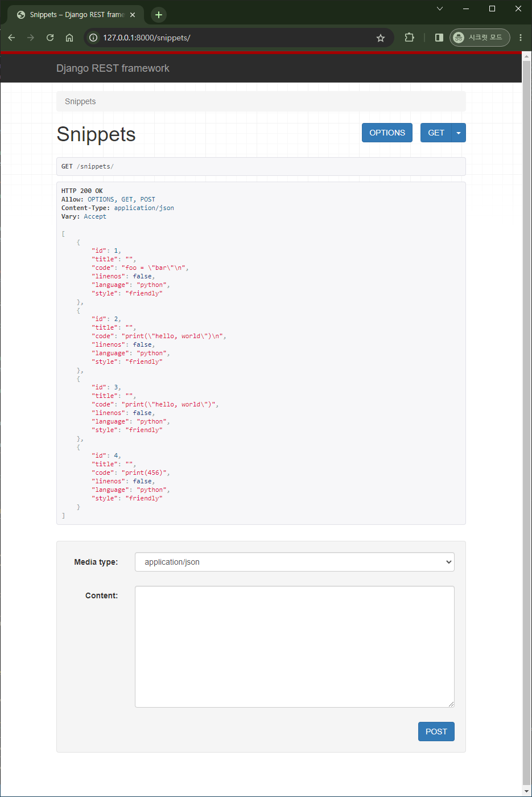The image size is (532, 797).
Task: Maximize the browser window
Action: pos(492,9)
